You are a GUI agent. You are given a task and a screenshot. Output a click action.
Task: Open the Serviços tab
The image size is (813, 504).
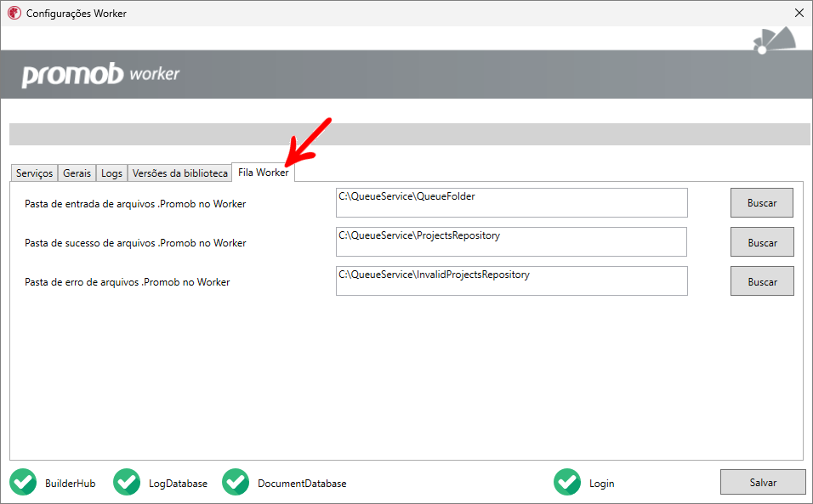tap(34, 173)
